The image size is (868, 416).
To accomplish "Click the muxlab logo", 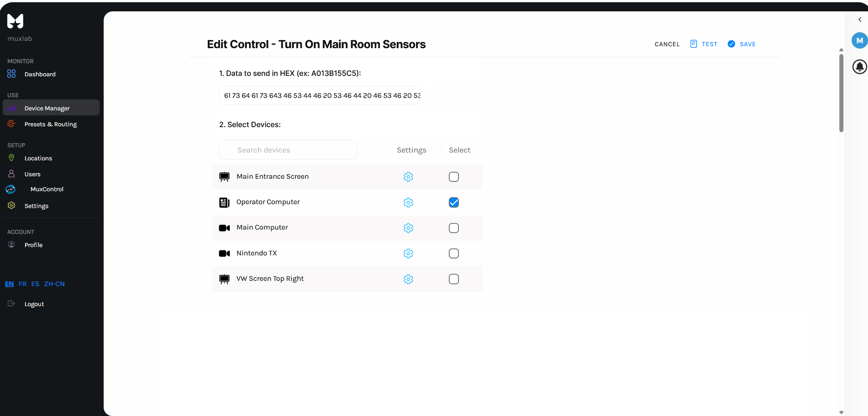I will [x=15, y=21].
